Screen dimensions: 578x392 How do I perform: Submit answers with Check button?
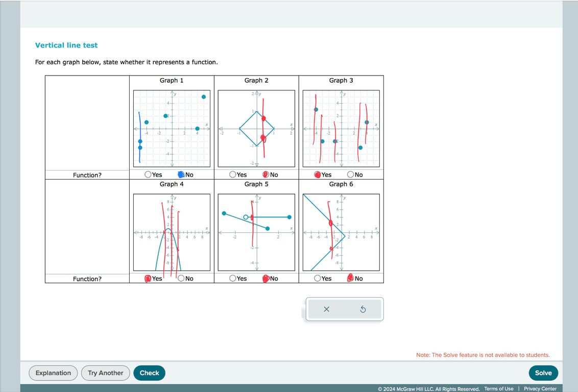149,373
